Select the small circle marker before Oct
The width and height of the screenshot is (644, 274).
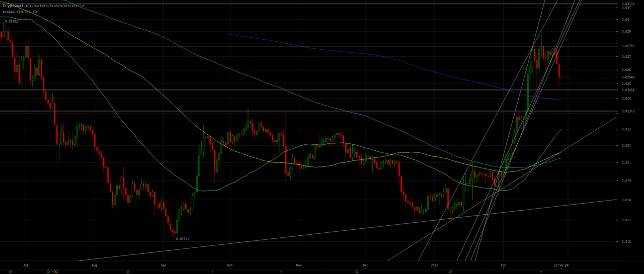coord(212,271)
